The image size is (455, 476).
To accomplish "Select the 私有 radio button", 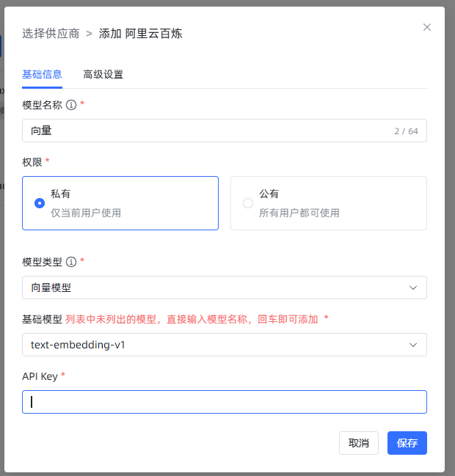I will coord(40,203).
